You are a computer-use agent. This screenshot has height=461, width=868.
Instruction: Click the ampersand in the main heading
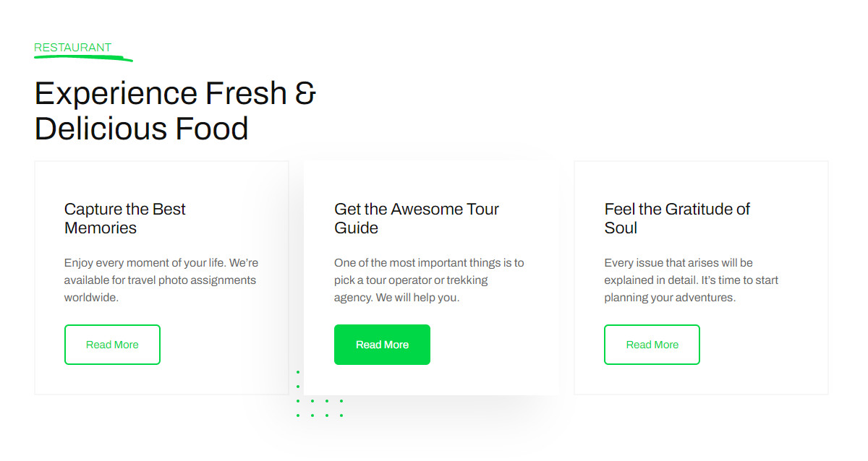[305, 94]
